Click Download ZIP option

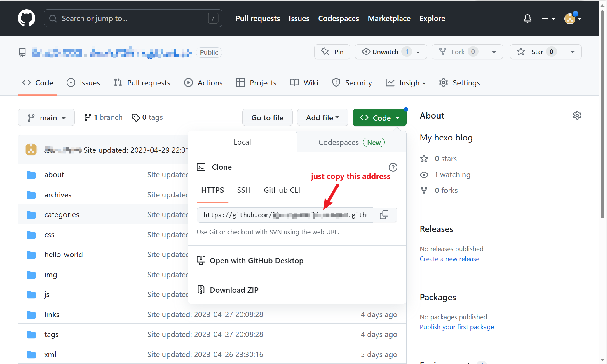tap(234, 289)
